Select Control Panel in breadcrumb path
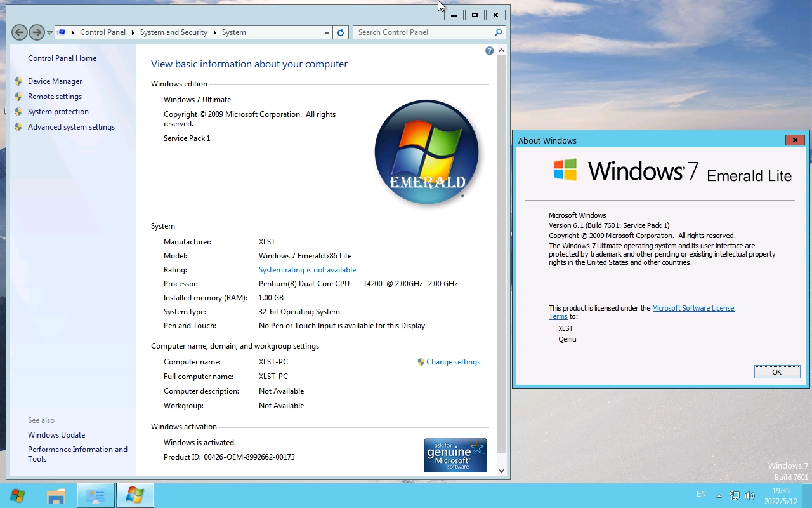The width and height of the screenshot is (812, 508). point(103,32)
